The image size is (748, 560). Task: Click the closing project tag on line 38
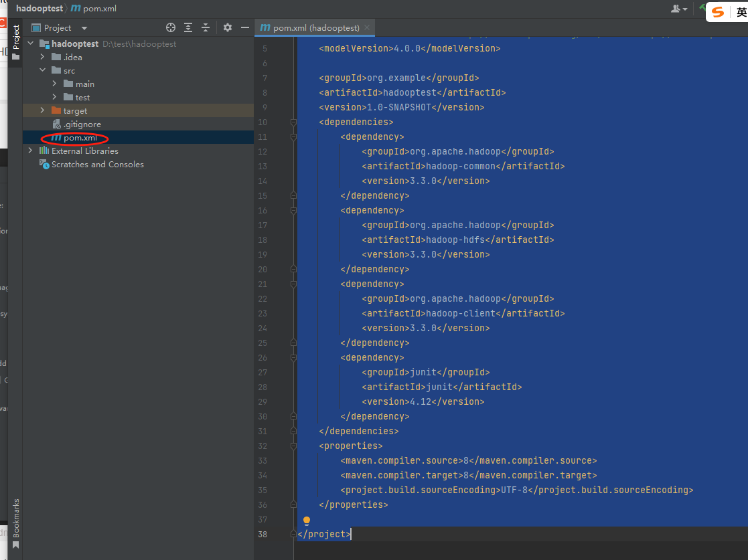pos(324,535)
